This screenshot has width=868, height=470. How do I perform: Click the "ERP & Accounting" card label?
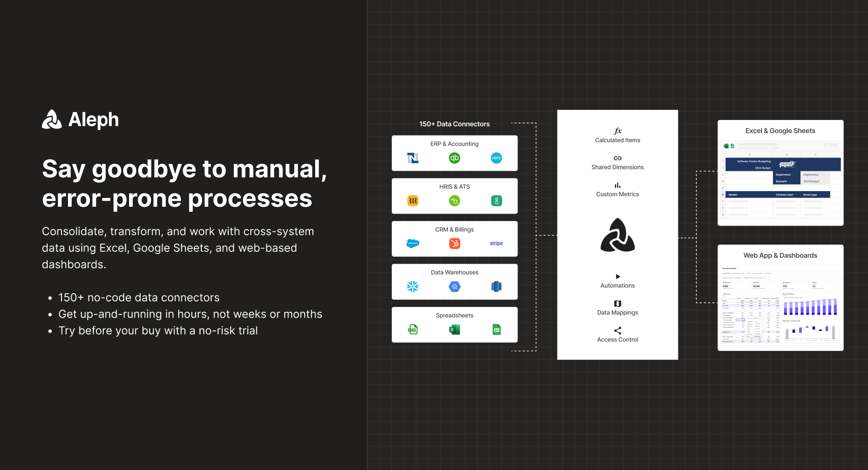pyautogui.click(x=455, y=144)
